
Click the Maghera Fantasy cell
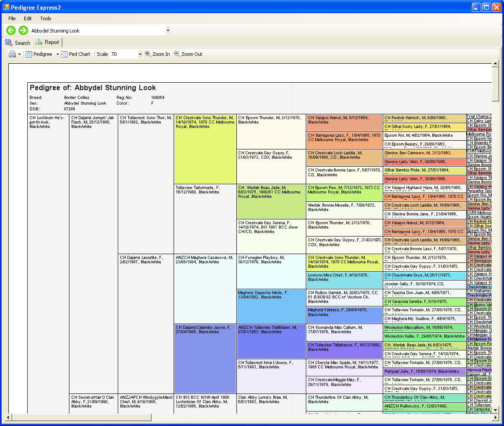[x=344, y=315]
